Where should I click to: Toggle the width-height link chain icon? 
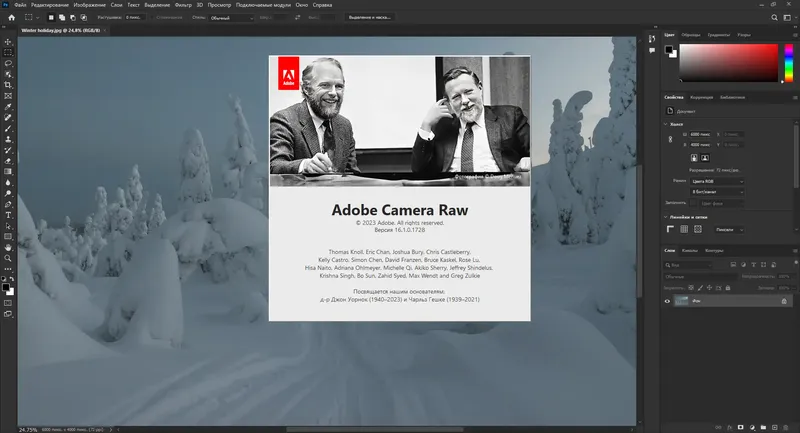[670, 139]
